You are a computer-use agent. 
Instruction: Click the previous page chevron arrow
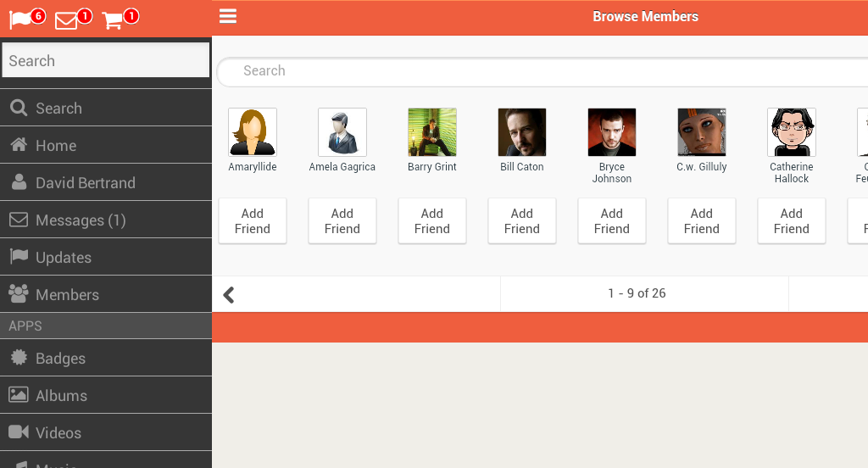[x=229, y=294]
